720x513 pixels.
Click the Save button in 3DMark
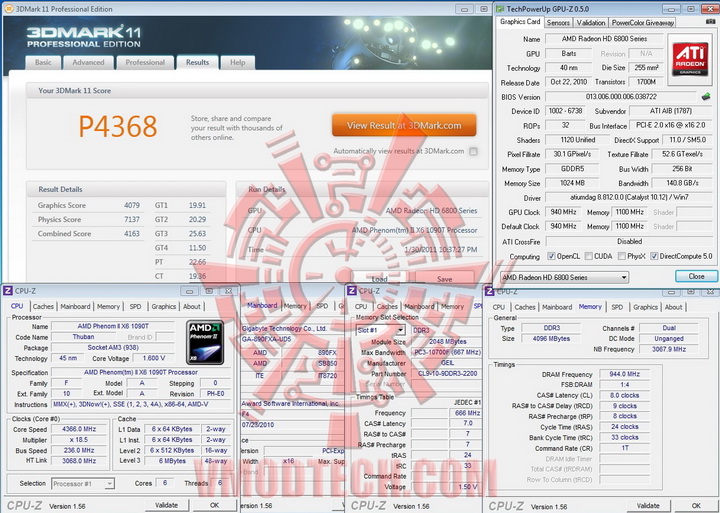click(444, 279)
